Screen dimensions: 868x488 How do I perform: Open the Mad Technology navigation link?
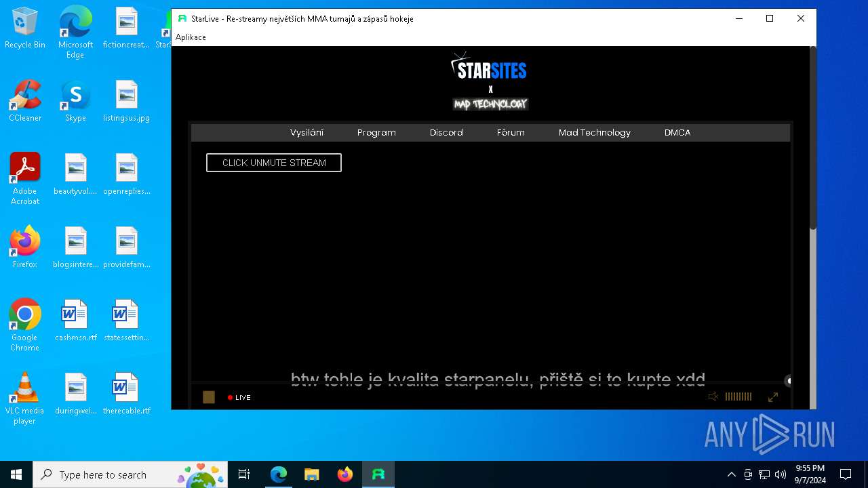pyautogui.click(x=595, y=133)
